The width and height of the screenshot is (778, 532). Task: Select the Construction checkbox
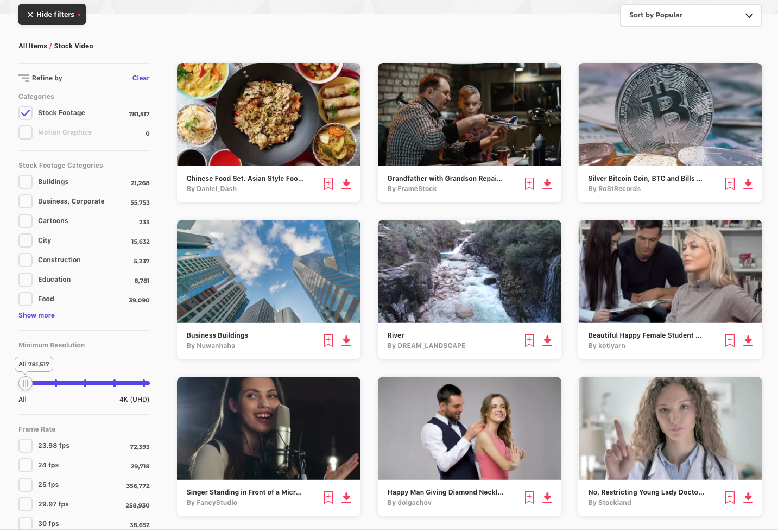click(x=26, y=260)
